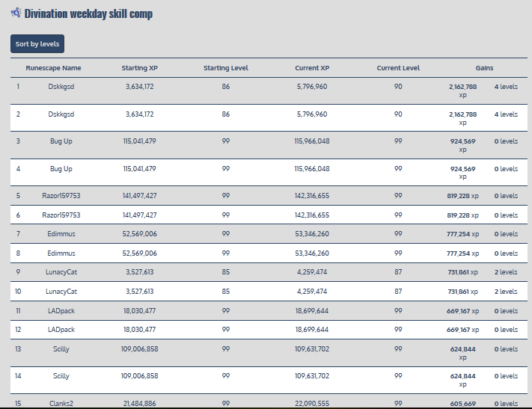Click the Divination skill icon beside the title
The height and width of the screenshot is (409, 532).
pos(16,13)
